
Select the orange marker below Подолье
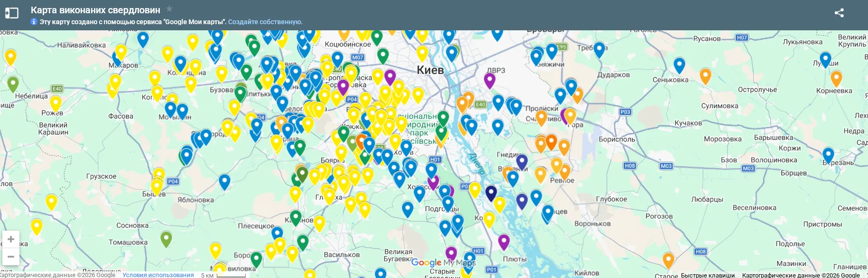point(668,260)
